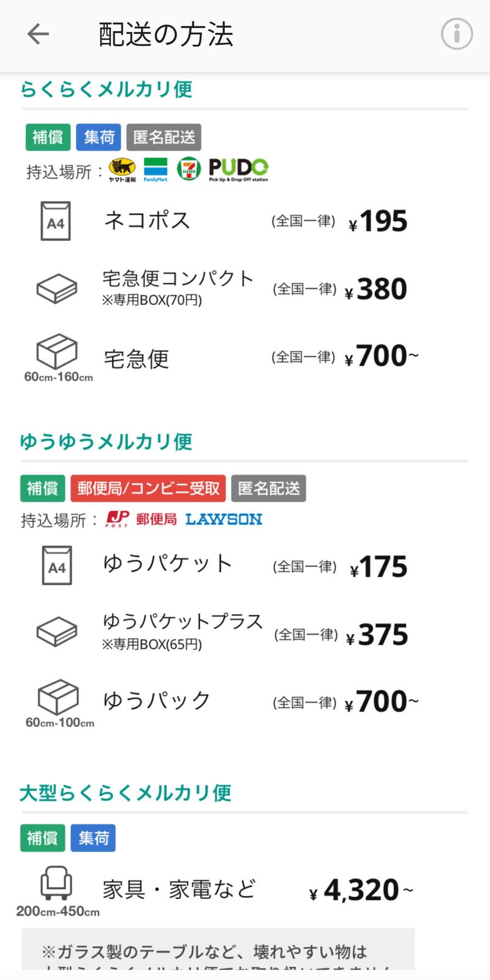The image size is (490, 980).
Task: Open the 大型らくらくメルカリ便 section heading
Action: point(126,793)
